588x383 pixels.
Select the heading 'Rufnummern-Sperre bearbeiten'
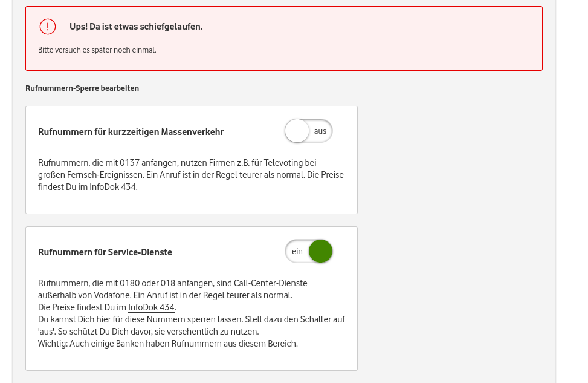coord(82,88)
